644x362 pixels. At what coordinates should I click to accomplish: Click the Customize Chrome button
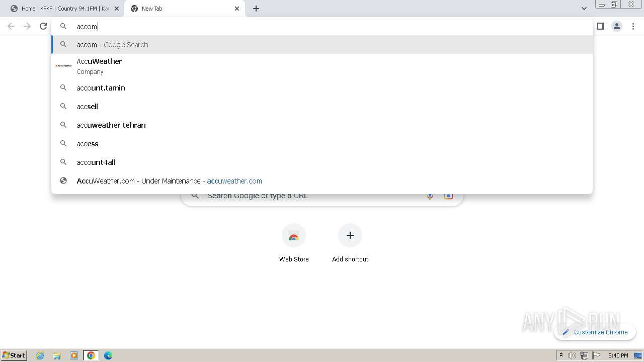[x=595, y=332]
